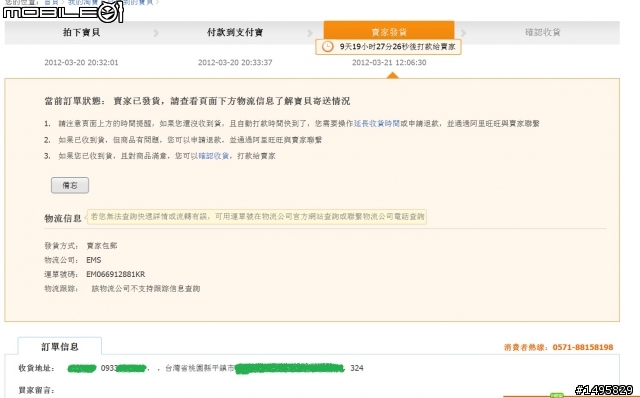Click the 收貨地址 label
The width and height of the screenshot is (640, 398).
pos(36,368)
